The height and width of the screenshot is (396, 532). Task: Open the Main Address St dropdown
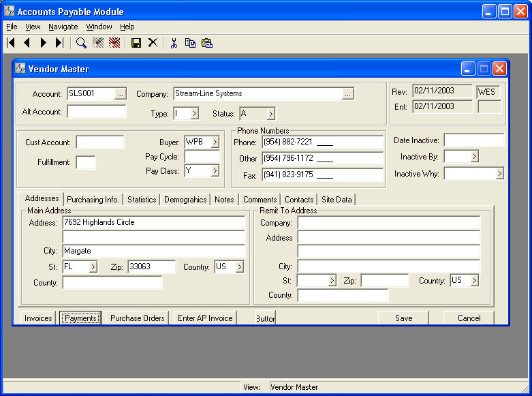(93, 267)
